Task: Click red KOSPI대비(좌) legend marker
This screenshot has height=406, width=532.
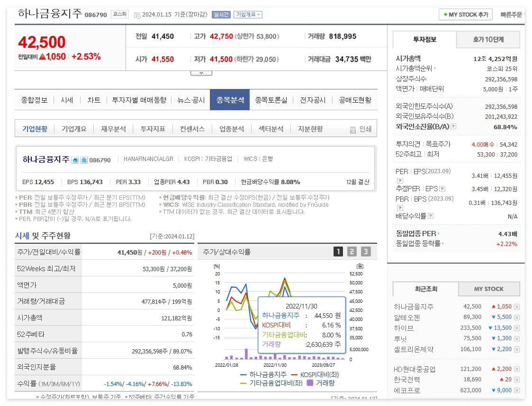Action: tap(294, 374)
